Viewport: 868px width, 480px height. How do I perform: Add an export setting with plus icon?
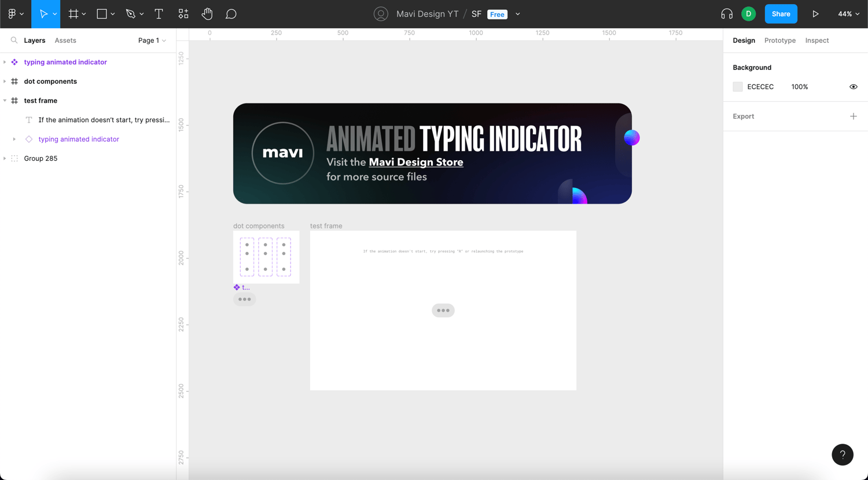coord(854,116)
